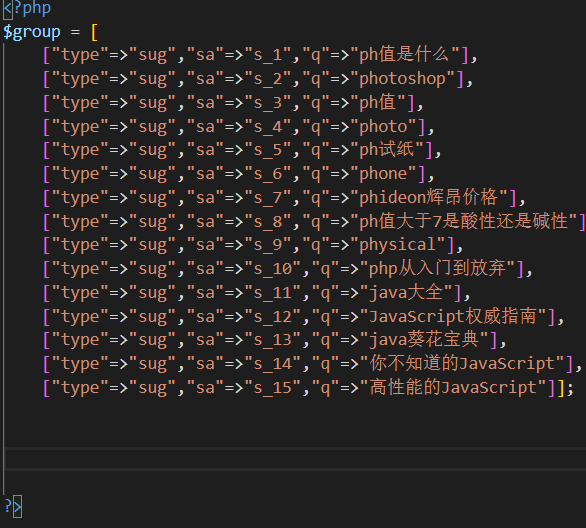Place cursor in the highlighted empty line

[295, 458]
